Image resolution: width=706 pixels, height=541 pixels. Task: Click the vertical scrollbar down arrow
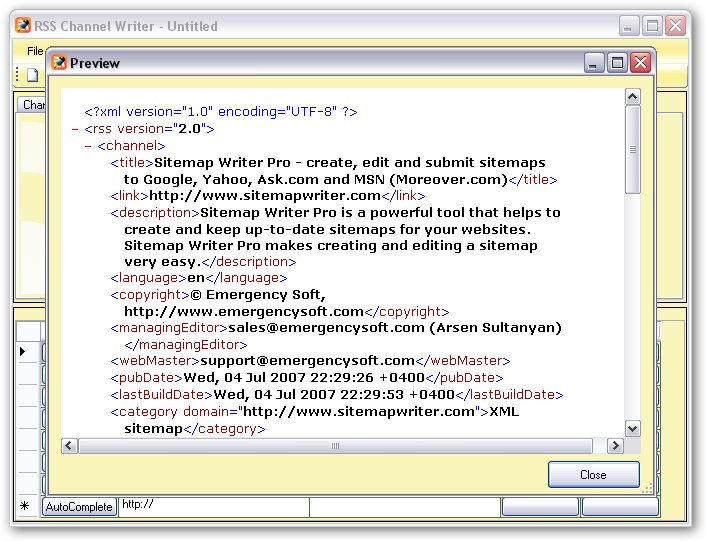click(x=633, y=428)
